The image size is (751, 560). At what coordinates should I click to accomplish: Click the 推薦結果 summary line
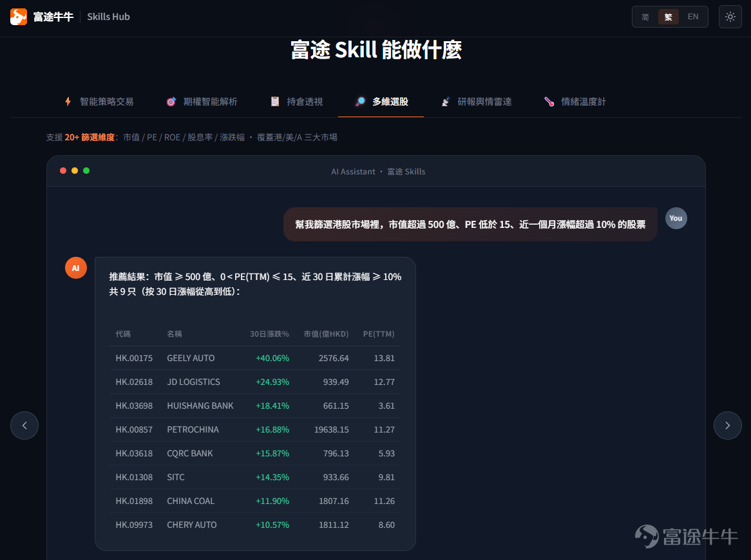coord(255,277)
